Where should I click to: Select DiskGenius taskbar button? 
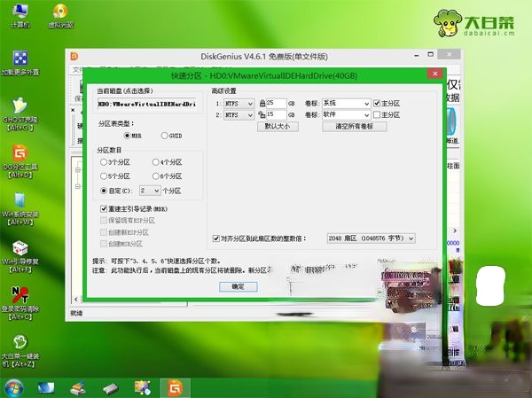pyautogui.click(x=175, y=388)
